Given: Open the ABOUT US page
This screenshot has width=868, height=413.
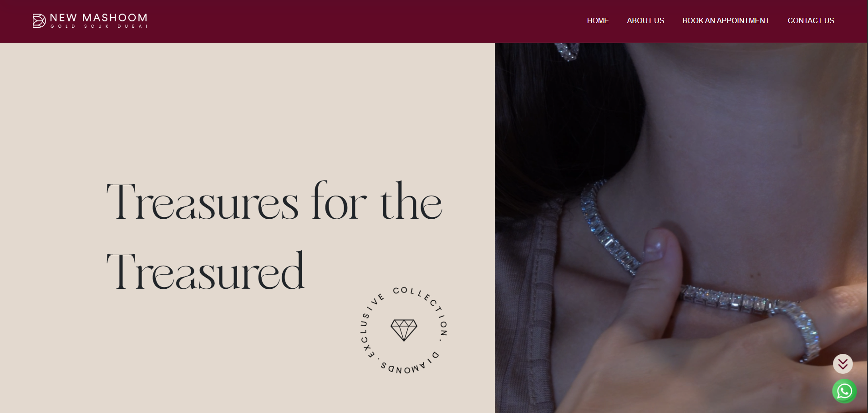Looking at the screenshot, I should [645, 20].
